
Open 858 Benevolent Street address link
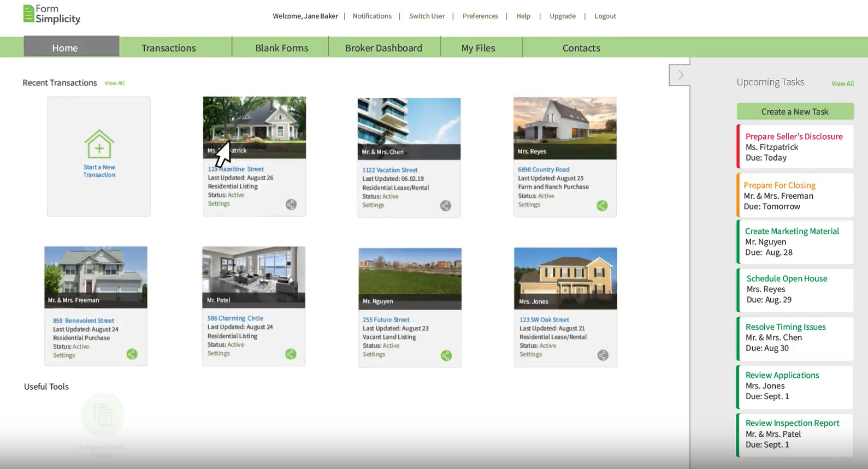83,321
